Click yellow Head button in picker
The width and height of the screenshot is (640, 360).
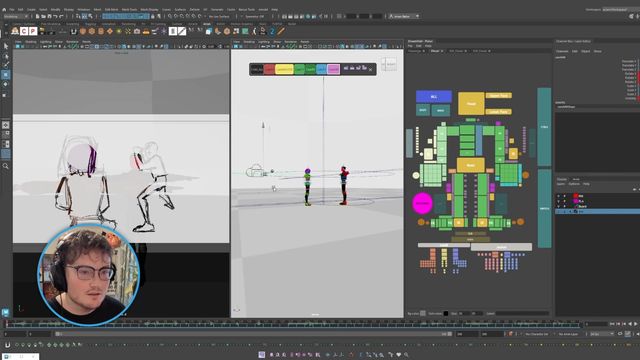click(x=471, y=104)
